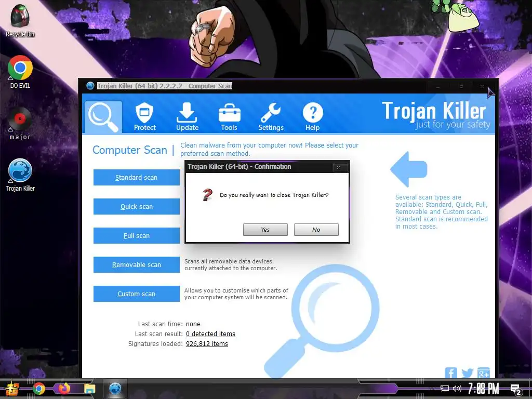Show hidden tray icons chevron
The width and height of the screenshot is (532, 399).
[432, 389]
